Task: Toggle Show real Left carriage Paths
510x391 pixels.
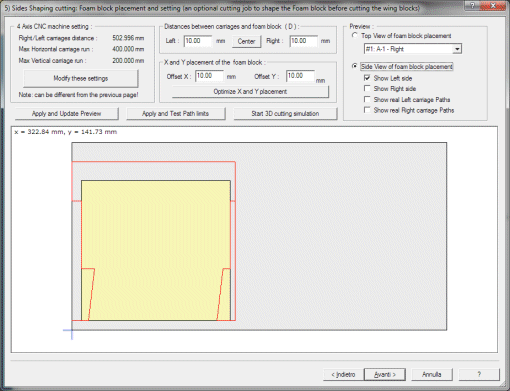Action: (x=367, y=99)
